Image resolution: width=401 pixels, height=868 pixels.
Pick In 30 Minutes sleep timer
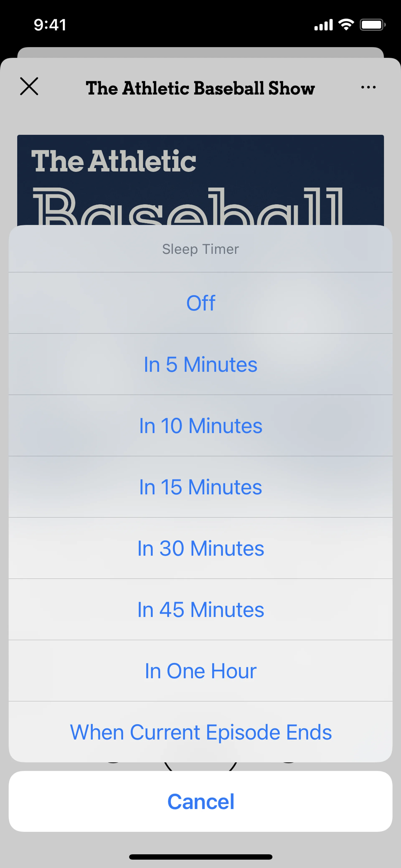(200, 548)
